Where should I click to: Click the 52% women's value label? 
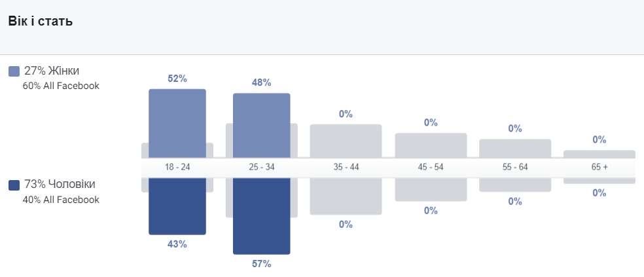coord(177,79)
